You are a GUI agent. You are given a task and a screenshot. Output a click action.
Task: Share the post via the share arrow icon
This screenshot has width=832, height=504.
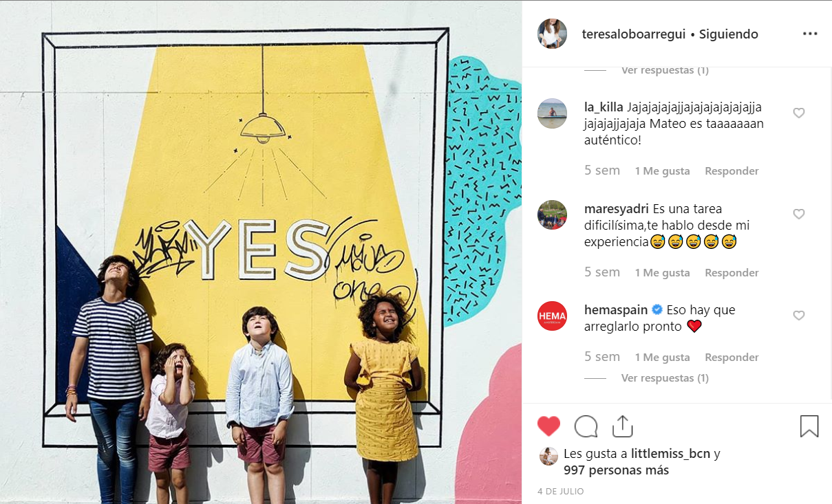pos(622,426)
